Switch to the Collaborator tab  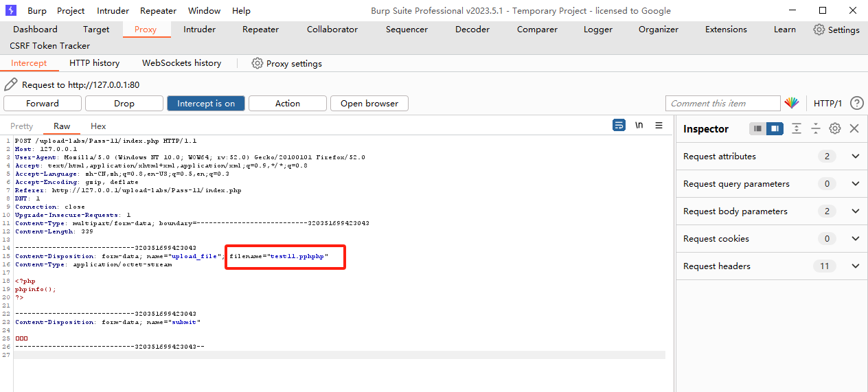332,30
